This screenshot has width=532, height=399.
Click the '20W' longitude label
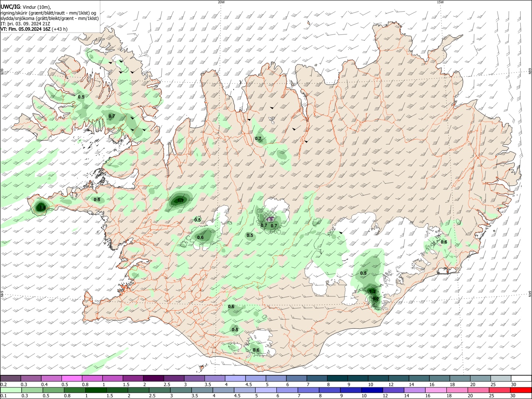pos(221,2)
